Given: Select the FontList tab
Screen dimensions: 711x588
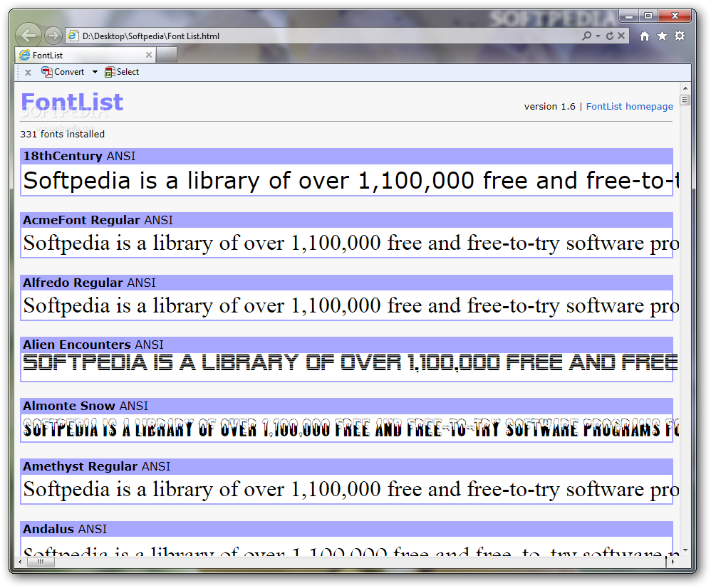Looking at the screenshot, I should (85, 55).
